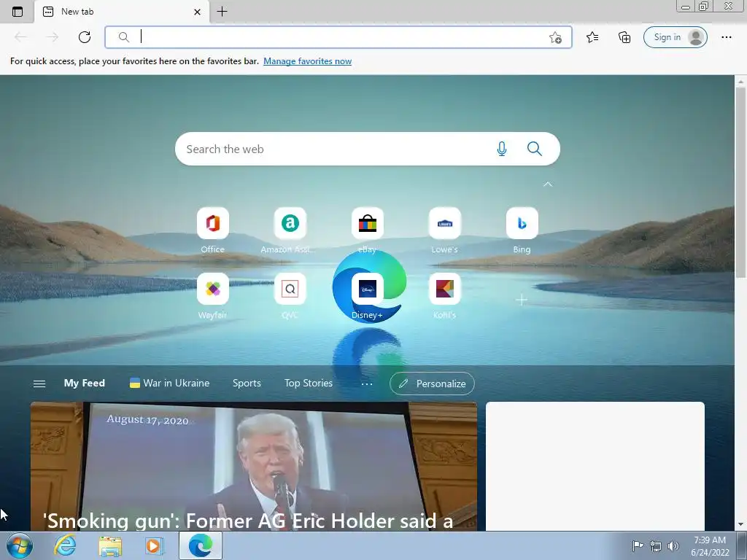Select the New tab tab
Viewport: 747px width, 560px height.
[122, 12]
